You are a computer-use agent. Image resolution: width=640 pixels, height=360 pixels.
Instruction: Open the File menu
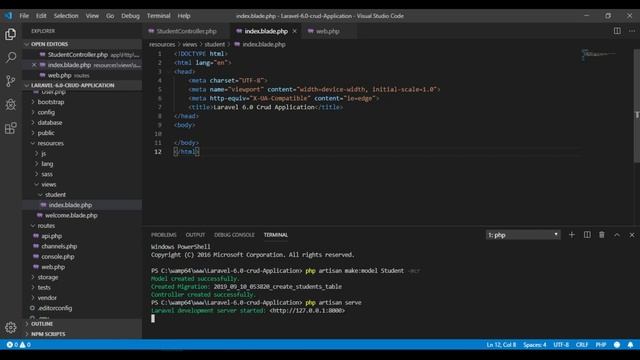[x=24, y=16]
